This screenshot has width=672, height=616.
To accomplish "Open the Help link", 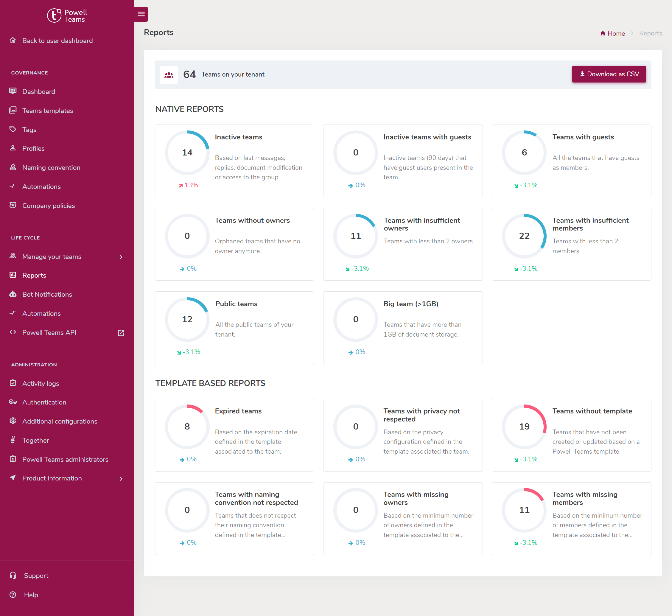I will point(31,595).
